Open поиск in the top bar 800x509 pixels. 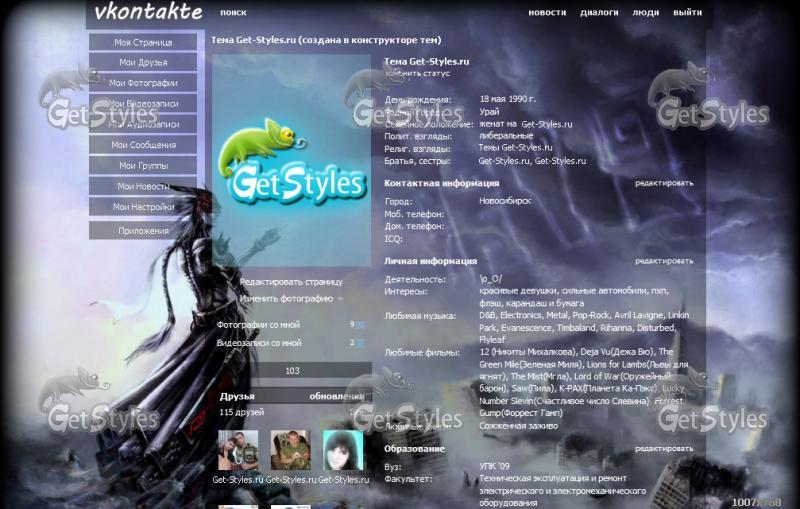[233, 12]
